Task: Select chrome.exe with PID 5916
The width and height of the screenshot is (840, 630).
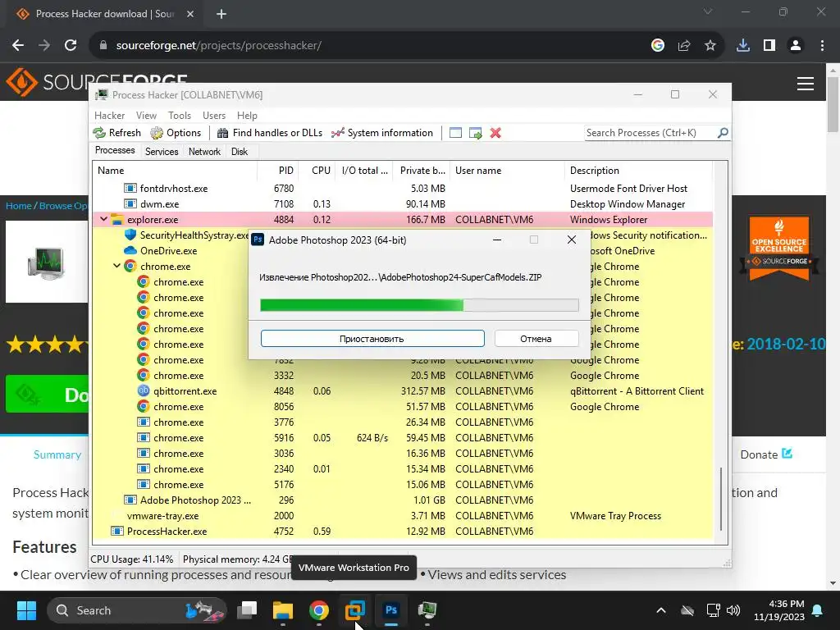Action: 403,438
